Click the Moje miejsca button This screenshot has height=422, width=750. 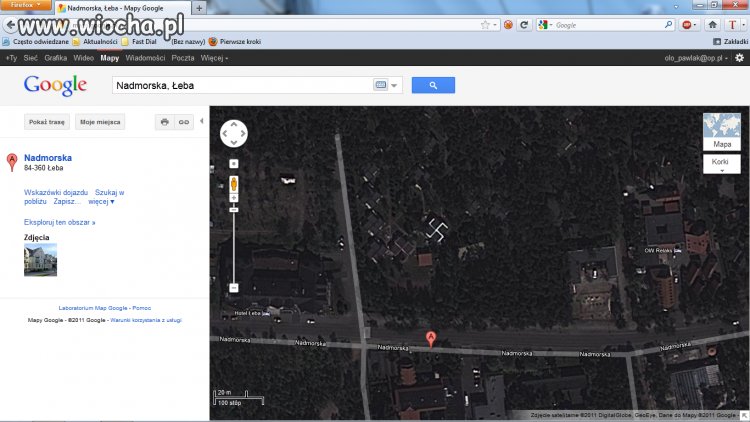[x=100, y=122]
